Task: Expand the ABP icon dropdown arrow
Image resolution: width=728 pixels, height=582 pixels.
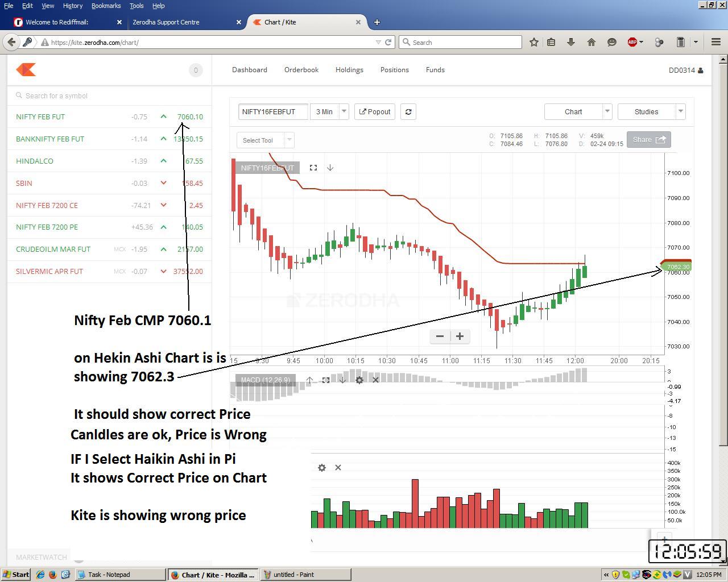Action: pyautogui.click(x=641, y=42)
